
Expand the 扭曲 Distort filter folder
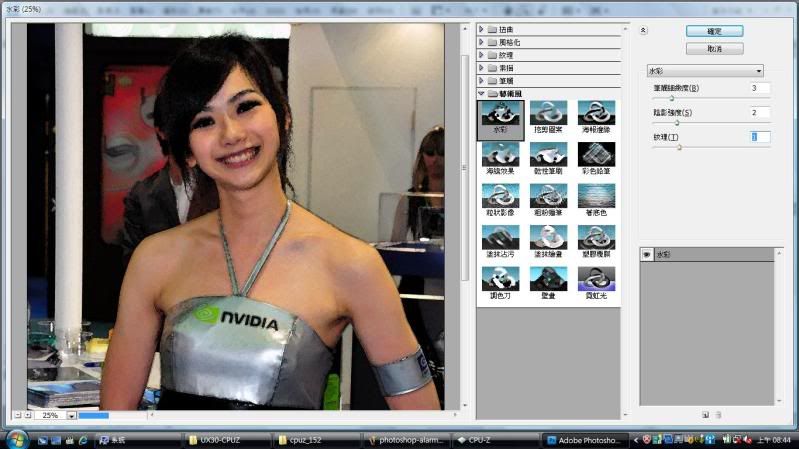[481, 30]
